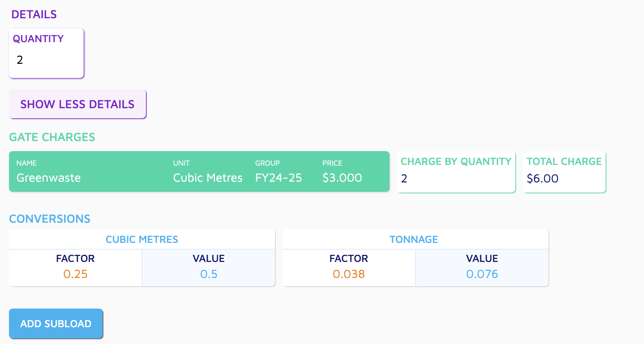Click the 0.076 Tonnage value
Viewport: 644px width, 344px height.
482,274
